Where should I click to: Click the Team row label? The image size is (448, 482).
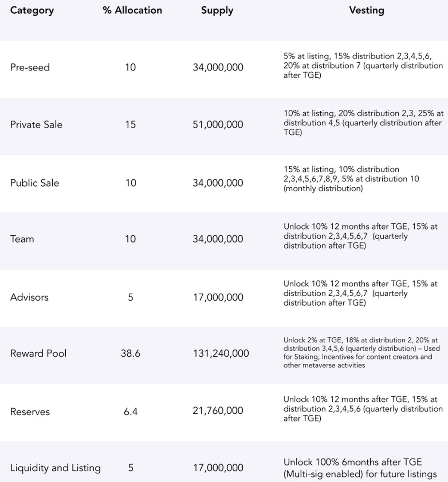click(22, 239)
